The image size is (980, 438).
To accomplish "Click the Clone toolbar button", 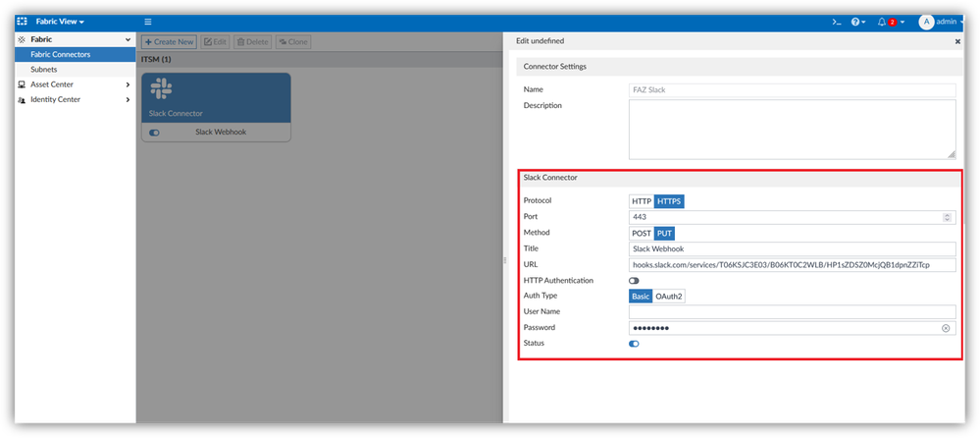I will pos(293,42).
